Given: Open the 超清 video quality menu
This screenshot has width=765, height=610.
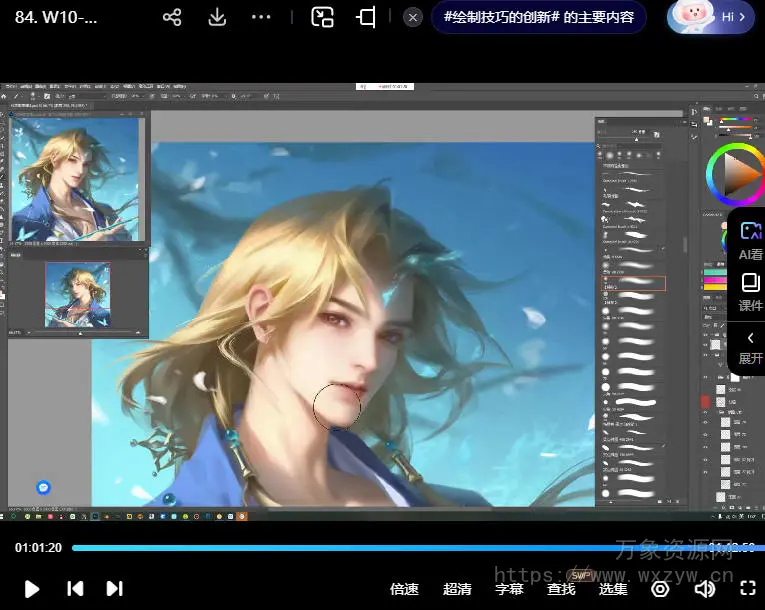Looking at the screenshot, I should click(457, 589).
